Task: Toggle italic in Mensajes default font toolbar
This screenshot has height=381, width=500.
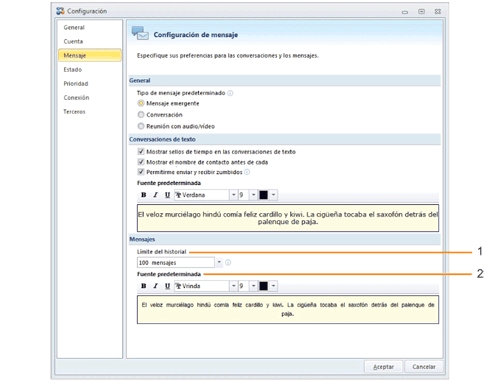Action: click(x=155, y=286)
